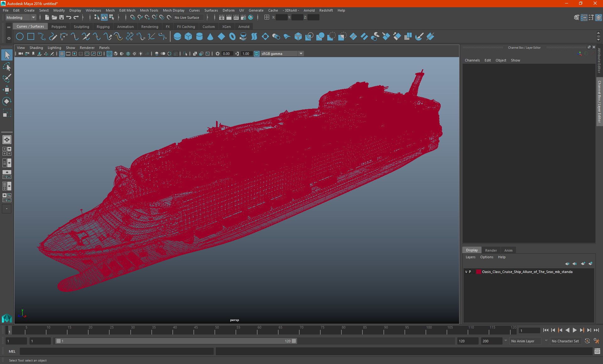Click the MEL command input field
603x364 pixels.
(x=117, y=351)
